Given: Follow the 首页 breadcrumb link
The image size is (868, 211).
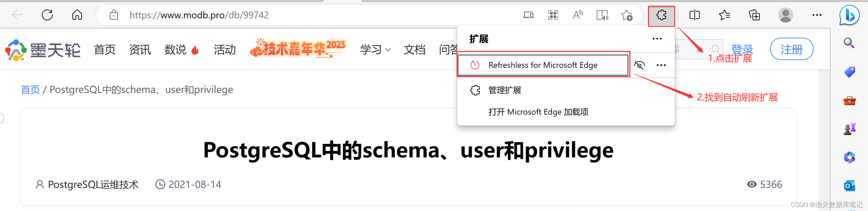Looking at the screenshot, I should coord(30,90).
